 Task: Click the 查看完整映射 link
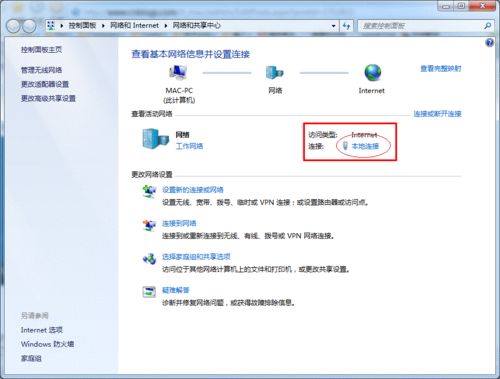coord(441,69)
